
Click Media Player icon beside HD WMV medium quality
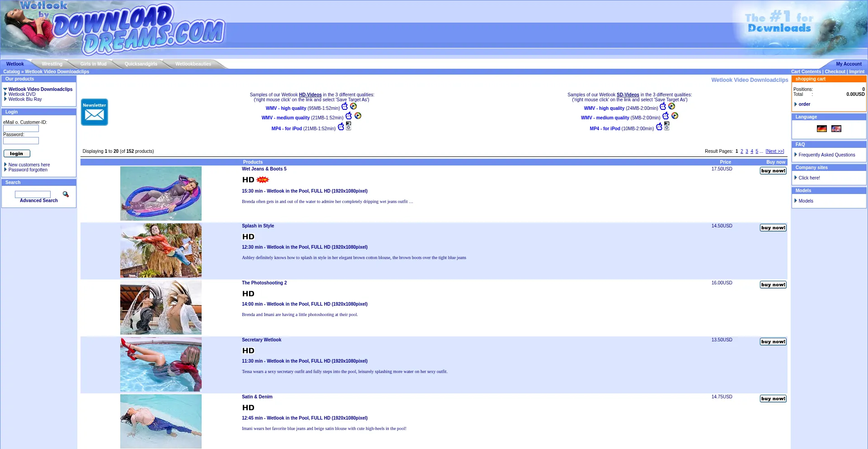click(x=358, y=116)
